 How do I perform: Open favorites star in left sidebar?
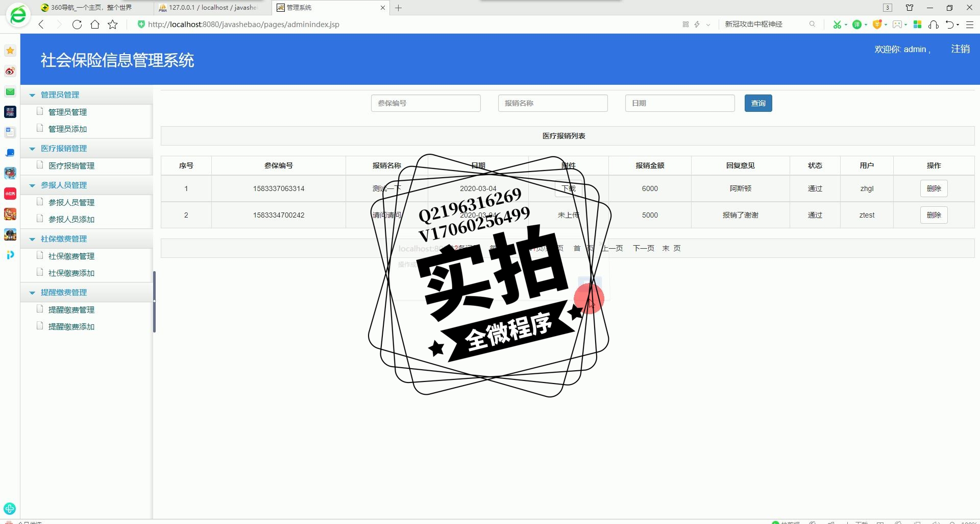(x=10, y=51)
